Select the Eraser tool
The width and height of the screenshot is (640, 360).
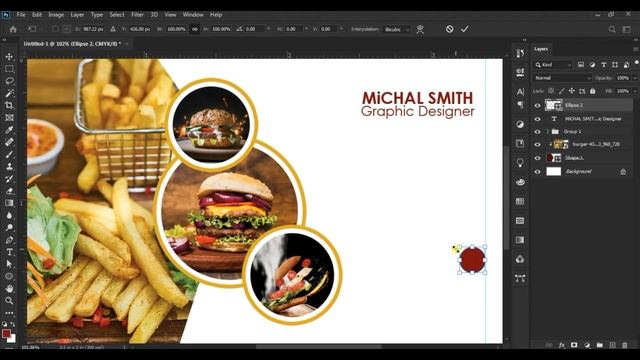[x=9, y=191]
